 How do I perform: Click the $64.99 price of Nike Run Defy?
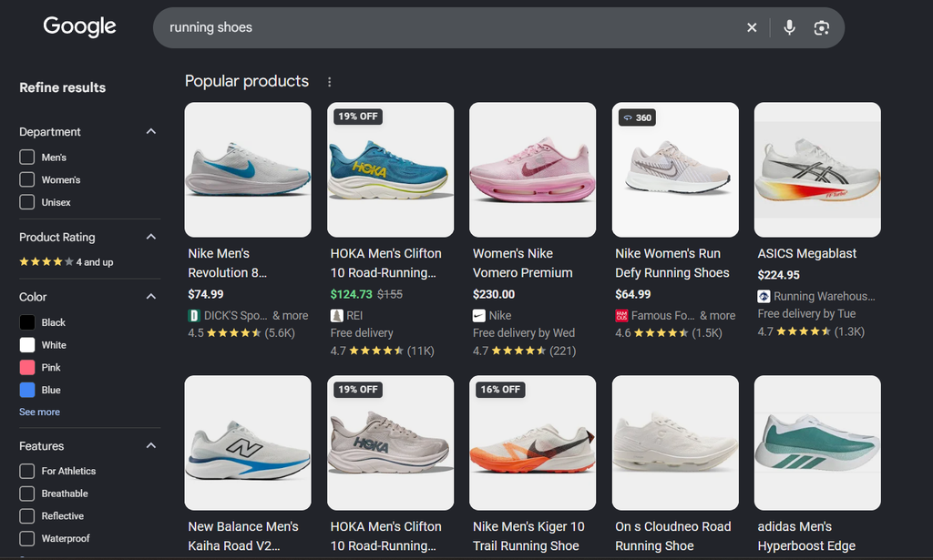click(633, 294)
